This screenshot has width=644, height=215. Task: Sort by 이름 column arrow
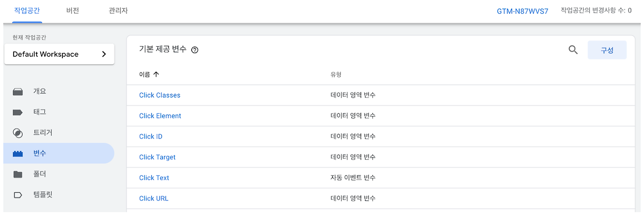[156, 74]
